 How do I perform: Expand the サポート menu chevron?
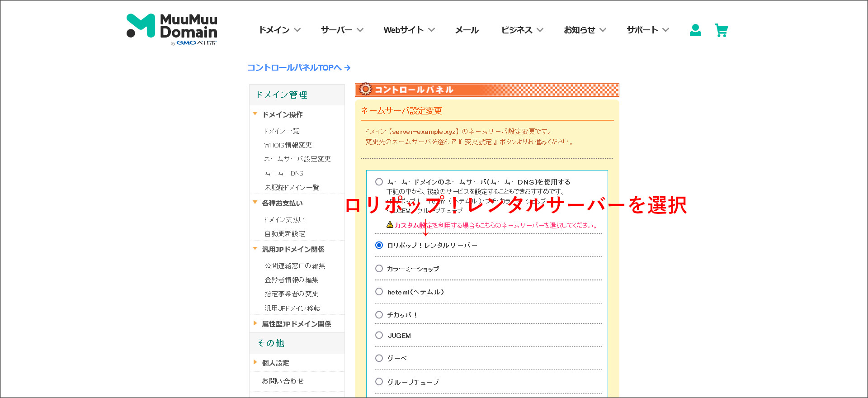pos(665,30)
